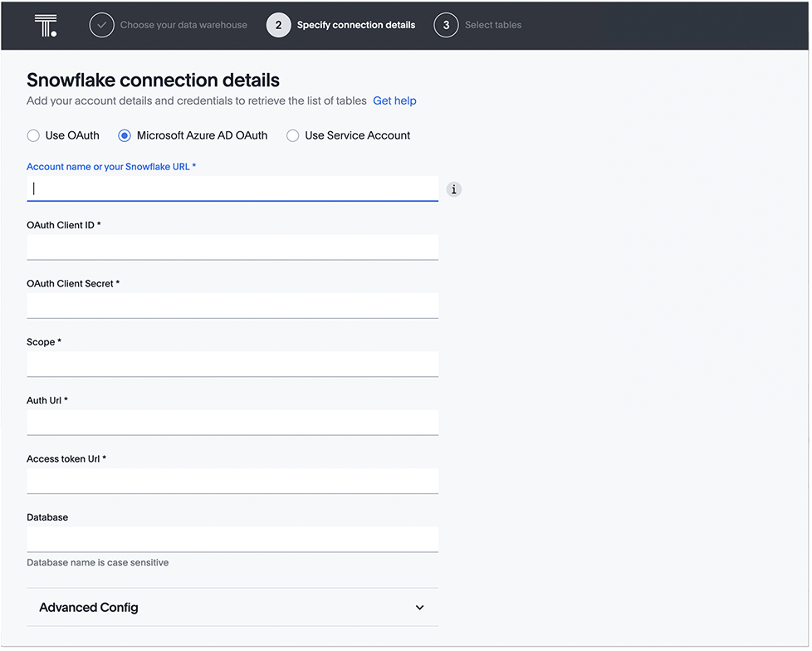
Task: Click the step 2 number circle
Action: [279, 25]
